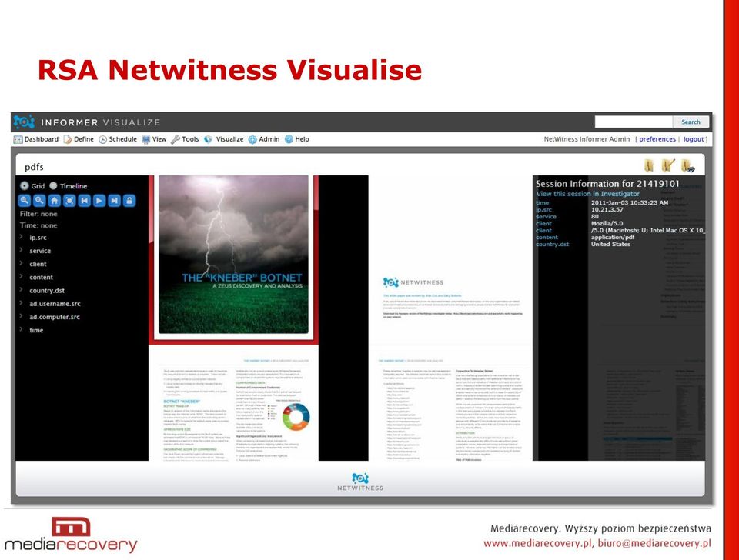This screenshot has width=739, height=560.
Task: Open the donut chart page thumbnail
Action: [x=234, y=403]
